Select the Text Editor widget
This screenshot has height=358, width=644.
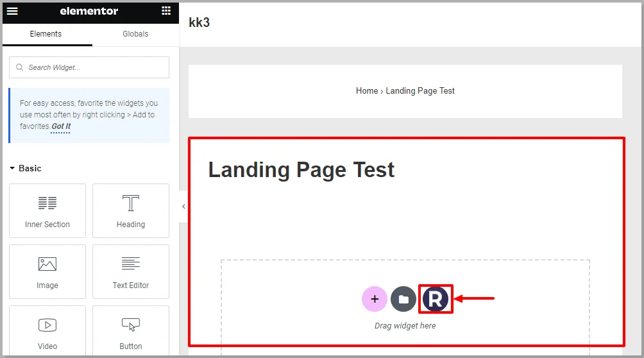point(131,271)
